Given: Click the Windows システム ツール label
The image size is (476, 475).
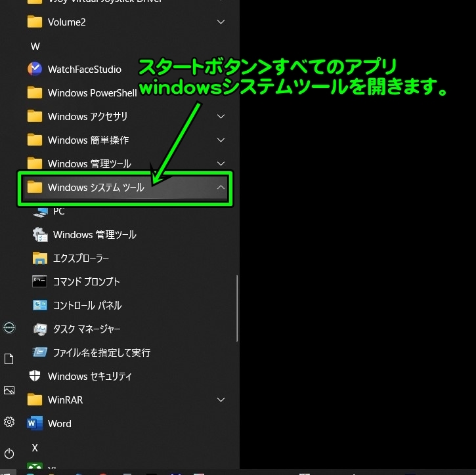Looking at the screenshot, I should tap(96, 188).
